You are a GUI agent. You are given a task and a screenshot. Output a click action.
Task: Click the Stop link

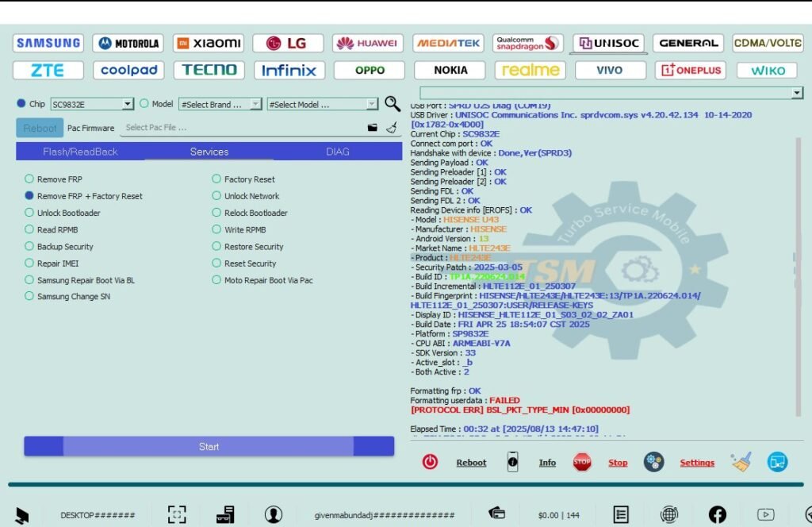(617, 463)
